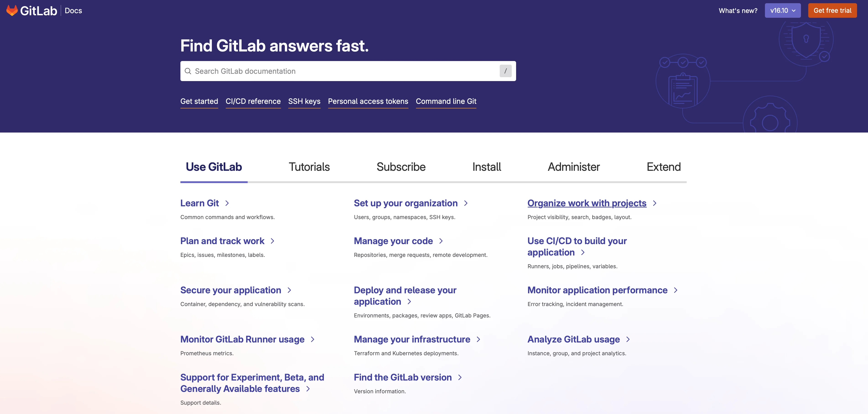Click the arrow beside Organize work with projects

click(655, 203)
